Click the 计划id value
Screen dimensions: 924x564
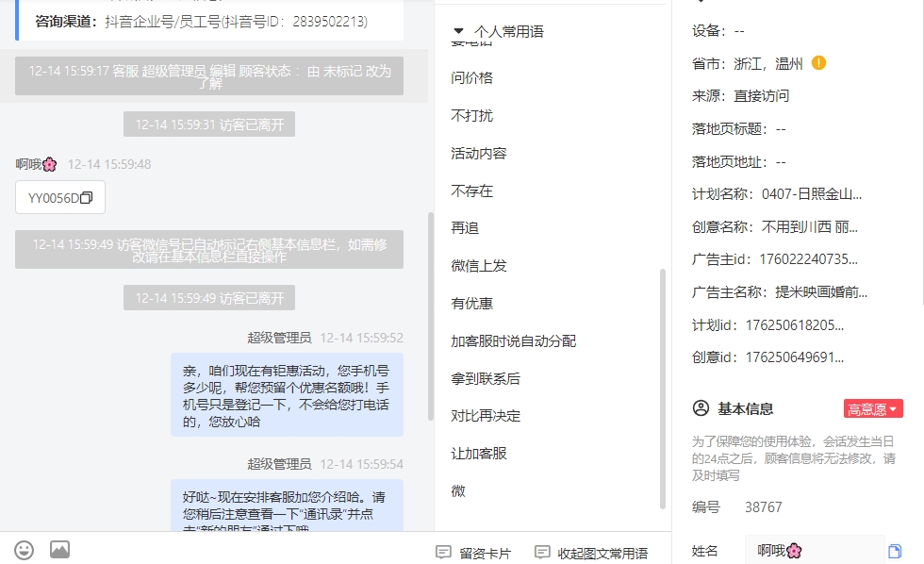[x=794, y=325]
